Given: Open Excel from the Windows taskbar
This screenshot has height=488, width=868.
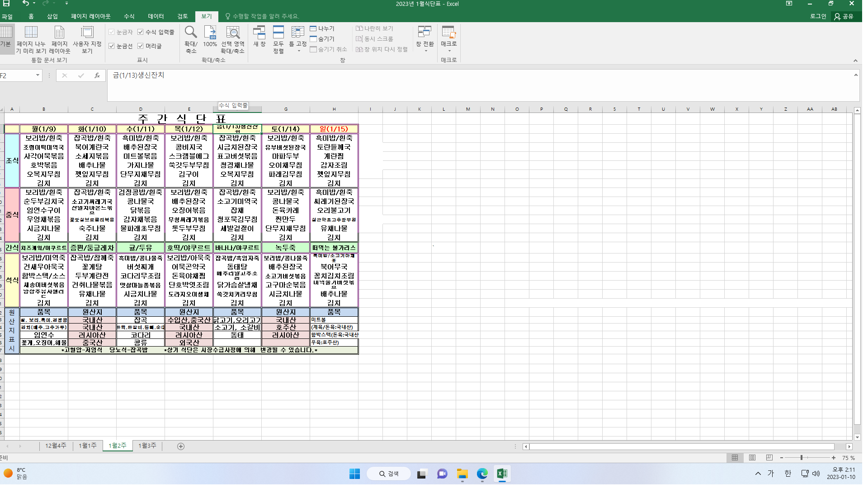Looking at the screenshot, I should (x=502, y=474).
